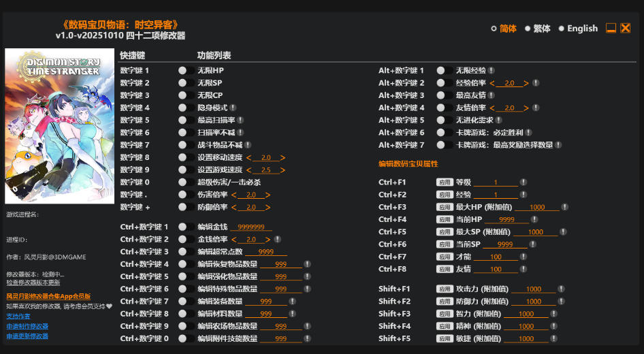Apply the 当前HP value with 应用 button
The image size is (644, 354).
pyautogui.click(x=445, y=219)
